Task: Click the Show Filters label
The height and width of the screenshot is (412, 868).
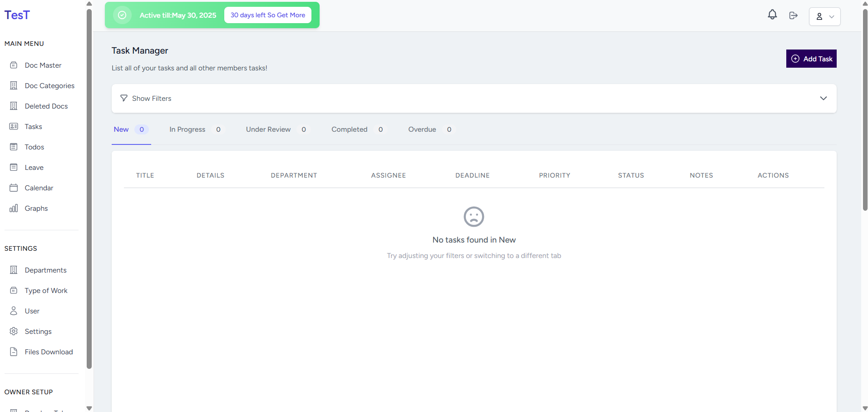Action: [x=152, y=98]
